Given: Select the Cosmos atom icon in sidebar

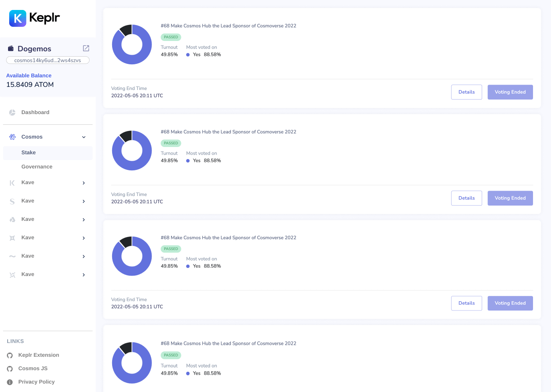Looking at the screenshot, I should tap(12, 137).
